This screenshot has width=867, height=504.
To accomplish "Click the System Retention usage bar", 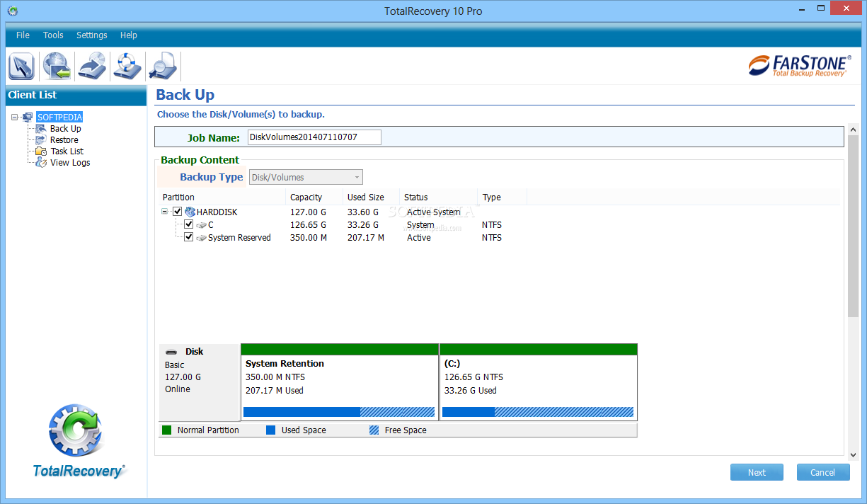I will pos(339,412).
